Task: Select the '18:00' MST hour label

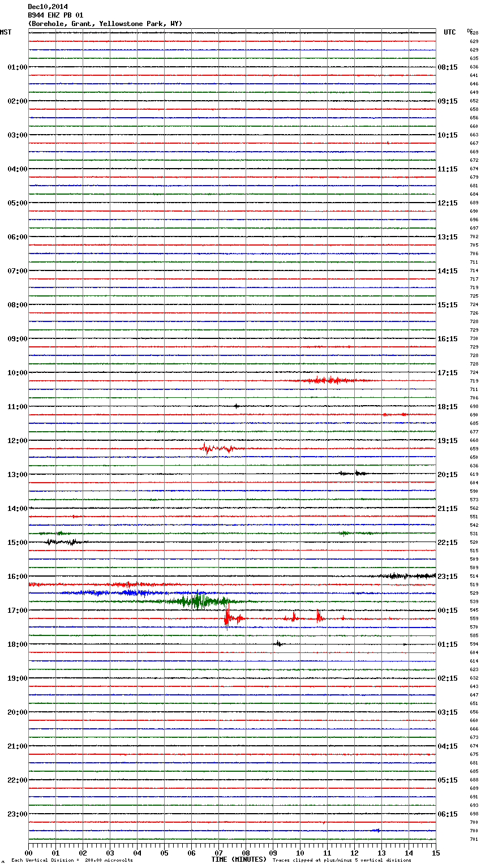Action: (x=18, y=644)
